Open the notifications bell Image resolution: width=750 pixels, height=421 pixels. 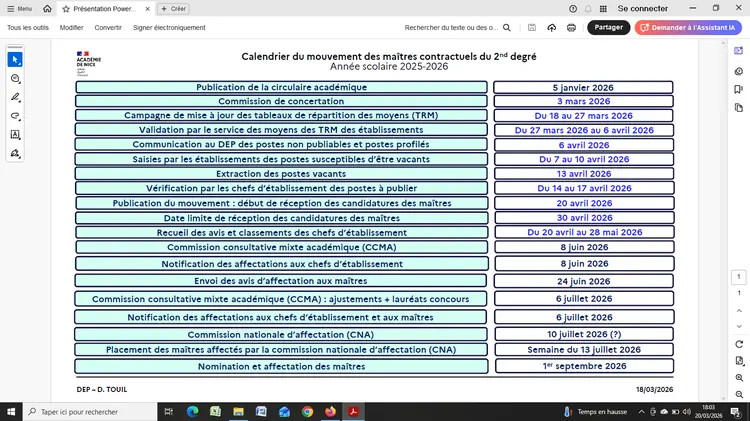pyautogui.click(x=588, y=9)
